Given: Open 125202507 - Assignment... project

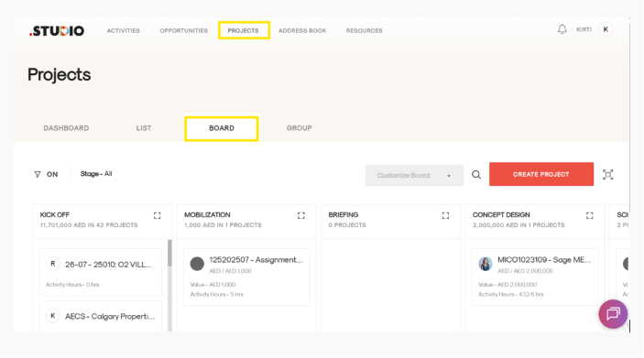Looking at the screenshot, I should click(x=256, y=260).
